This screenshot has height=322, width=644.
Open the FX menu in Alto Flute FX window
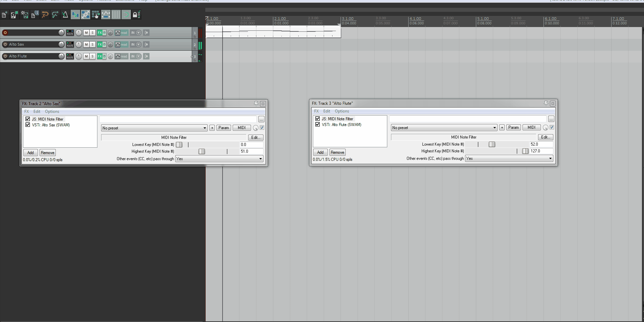click(317, 111)
